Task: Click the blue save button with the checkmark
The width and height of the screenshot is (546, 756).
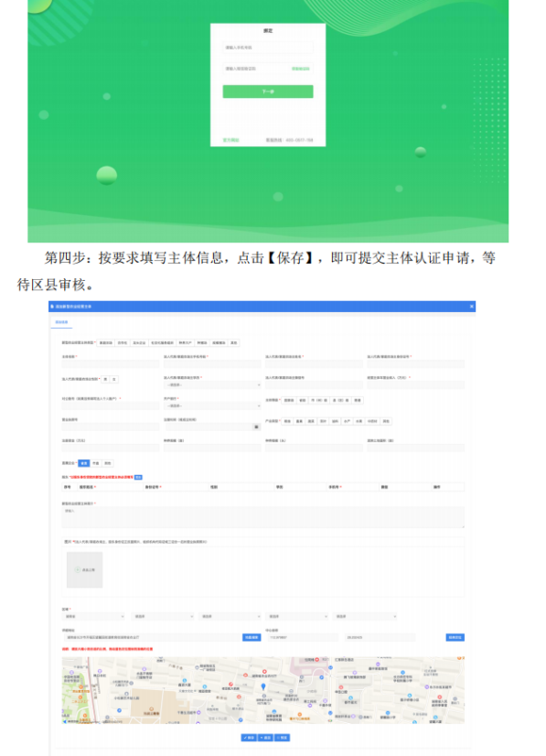Action: (249, 738)
